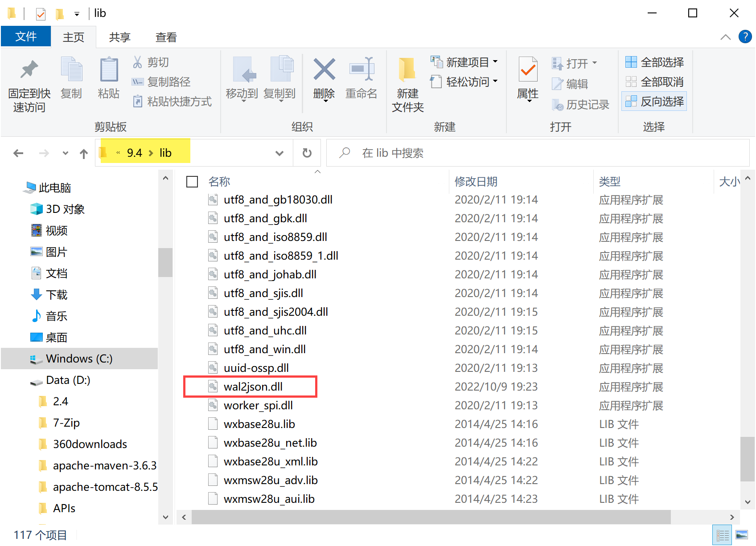Screen dimensions: 756x546
Task: Click Copy path in the clipboard group
Action: pos(161,82)
